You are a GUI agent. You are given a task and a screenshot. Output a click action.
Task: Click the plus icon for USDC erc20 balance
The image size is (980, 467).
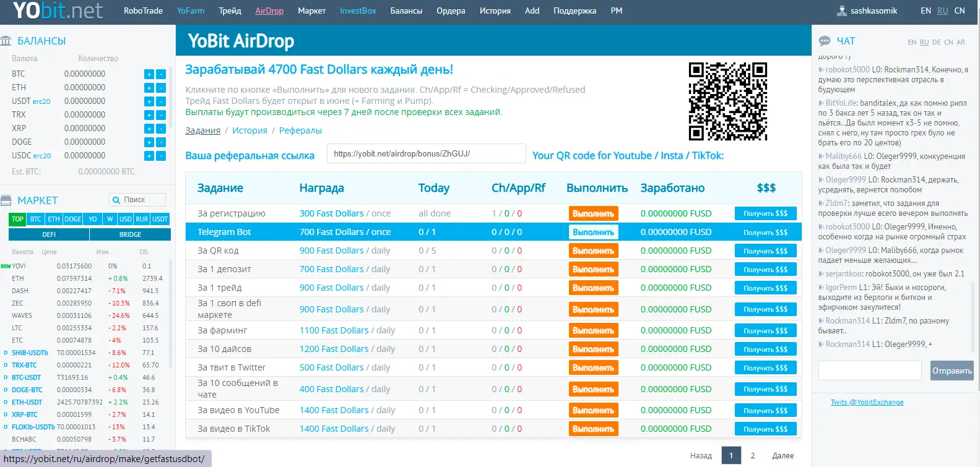(x=149, y=156)
